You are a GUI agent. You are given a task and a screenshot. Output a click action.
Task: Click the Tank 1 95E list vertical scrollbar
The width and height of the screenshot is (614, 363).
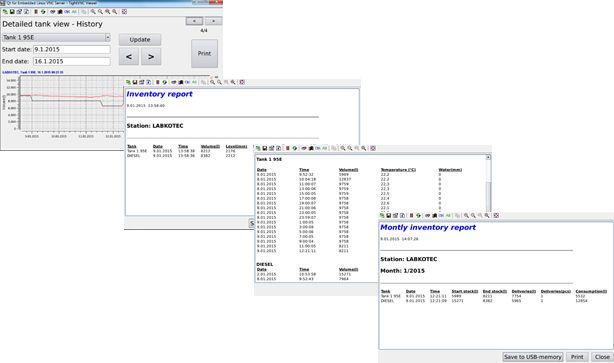(x=488, y=184)
